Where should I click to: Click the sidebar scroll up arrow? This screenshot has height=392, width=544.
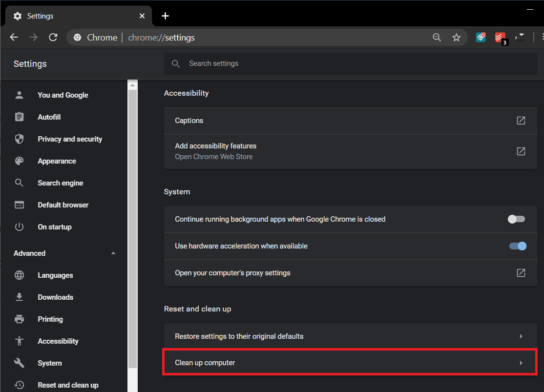(132, 85)
